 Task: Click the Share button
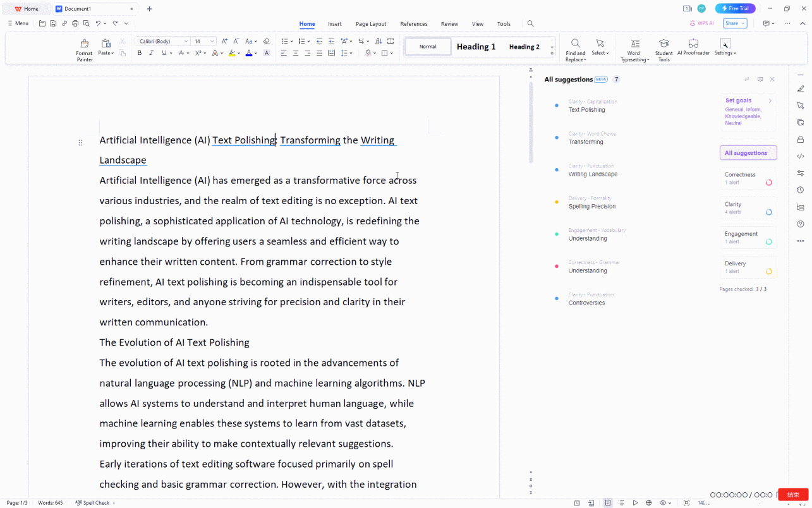point(735,23)
